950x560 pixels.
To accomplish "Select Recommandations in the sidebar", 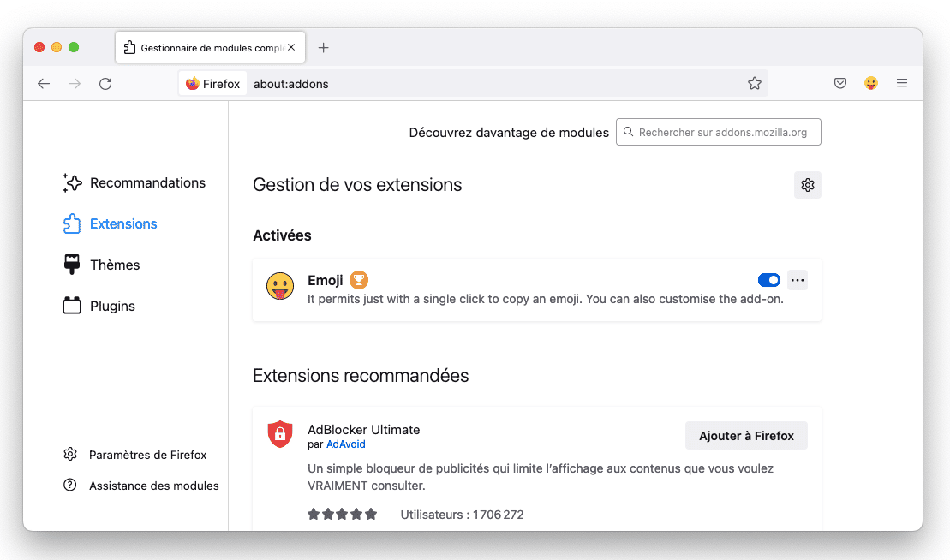I will click(x=147, y=183).
